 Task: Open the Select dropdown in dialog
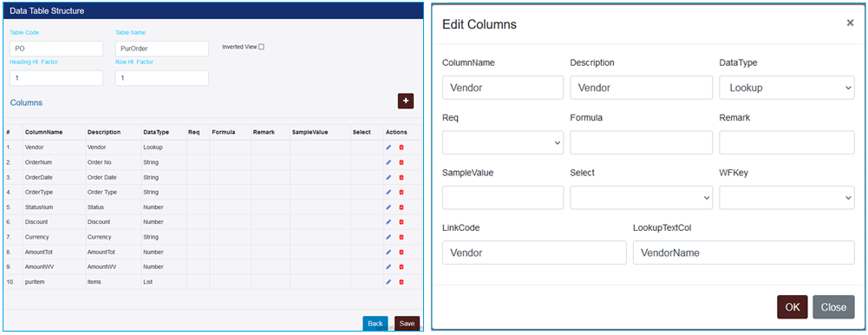(641, 198)
